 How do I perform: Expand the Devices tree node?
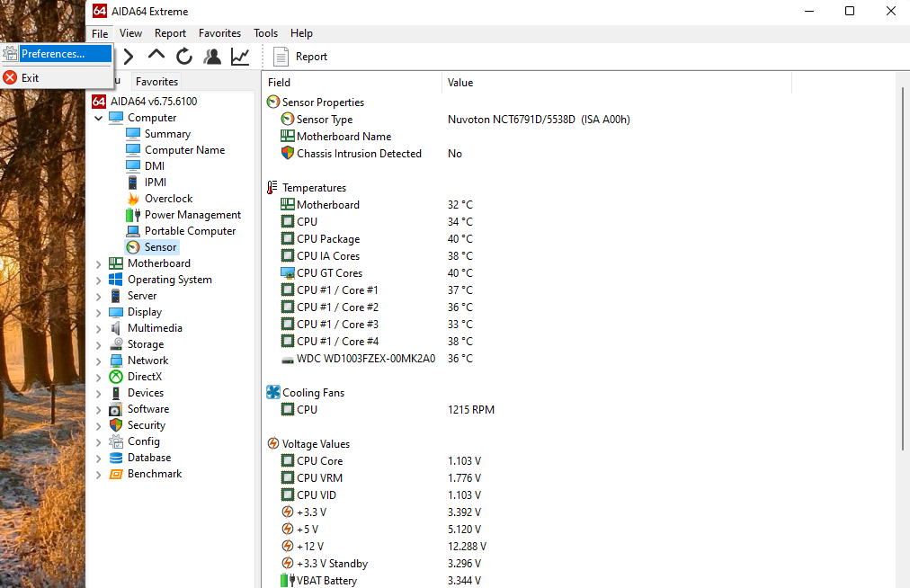pos(98,394)
